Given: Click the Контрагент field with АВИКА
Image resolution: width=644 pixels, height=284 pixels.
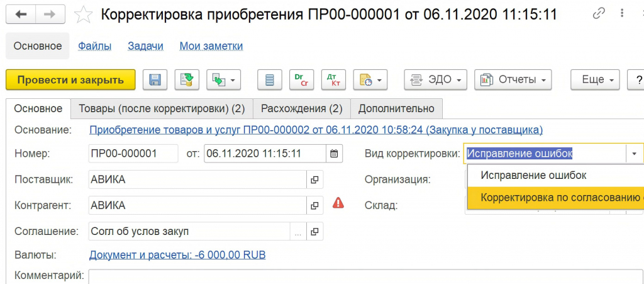Looking at the screenshot, I should coord(197,205).
